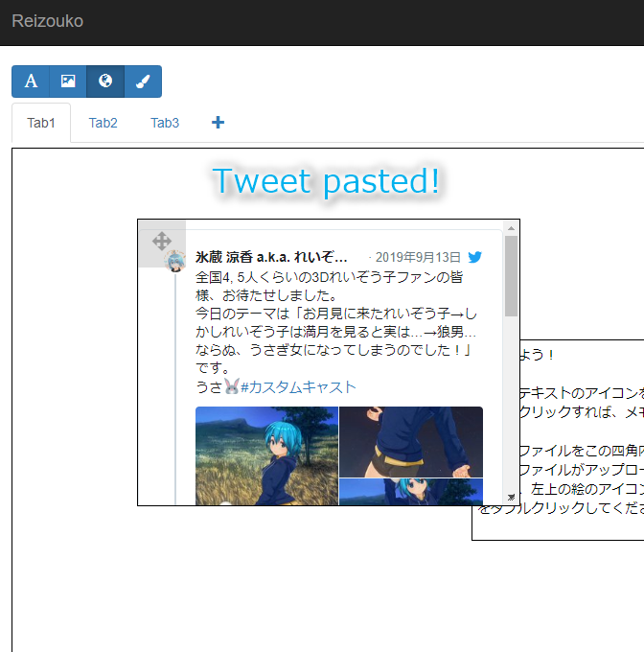Open the tweet date 2019年9月13日
The height and width of the screenshot is (652, 644).
[x=418, y=257]
